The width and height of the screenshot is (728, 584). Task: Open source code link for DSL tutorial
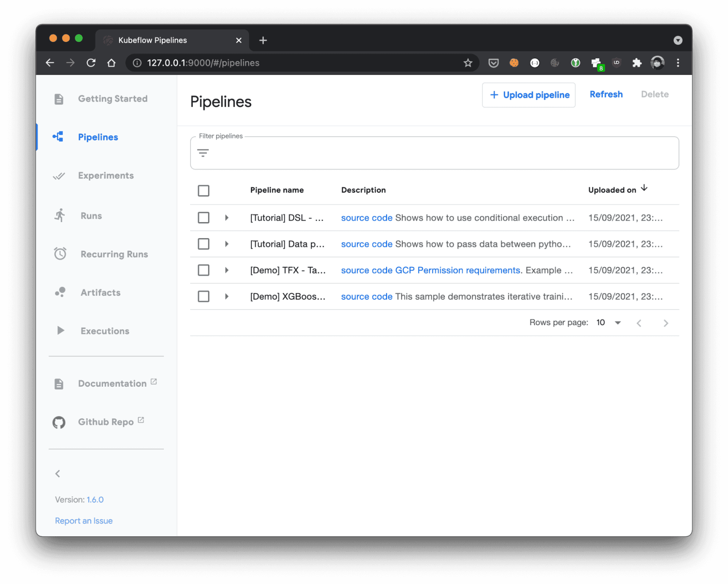[x=366, y=218]
